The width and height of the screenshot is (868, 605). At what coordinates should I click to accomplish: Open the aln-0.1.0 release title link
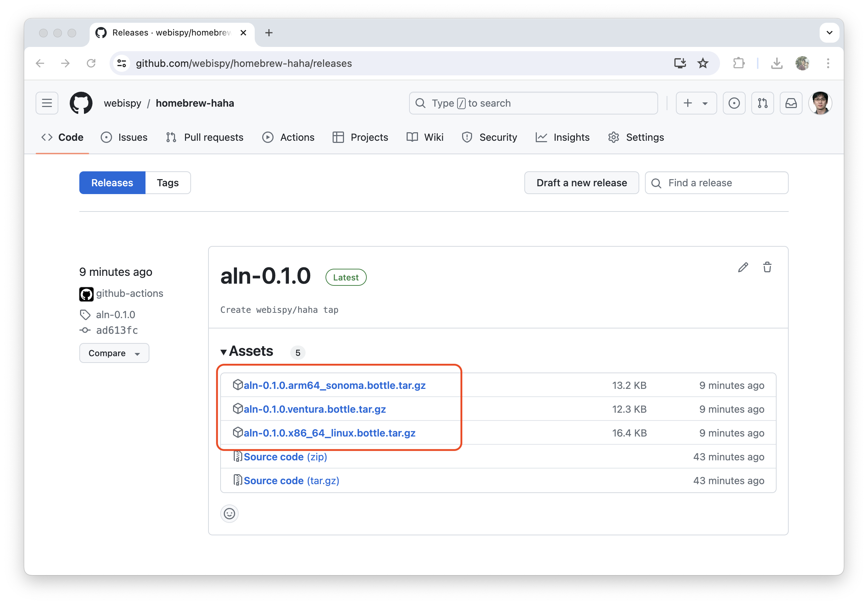coord(265,276)
